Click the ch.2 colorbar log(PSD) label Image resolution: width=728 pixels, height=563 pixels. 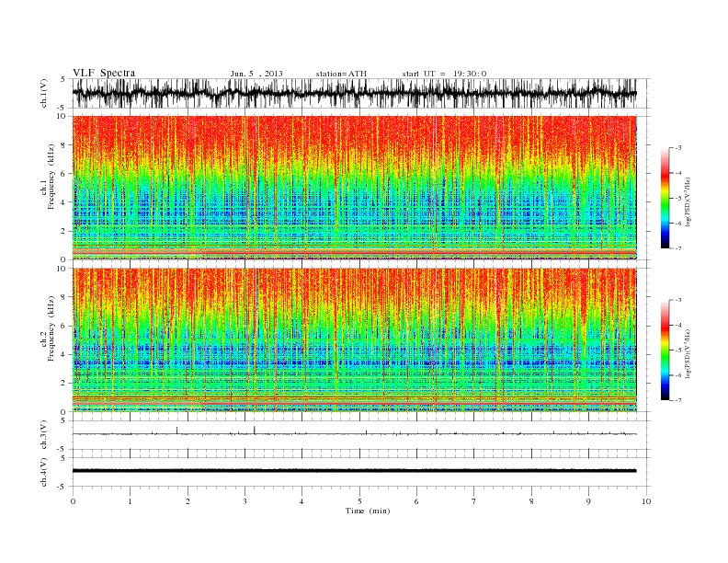(x=688, y=353)
